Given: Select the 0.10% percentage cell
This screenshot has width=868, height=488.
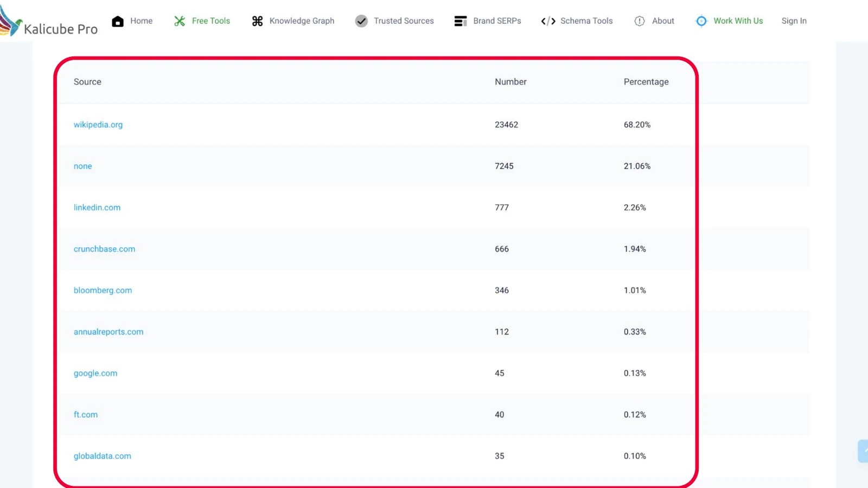Looking at the screenshot, I should (635, 456).
